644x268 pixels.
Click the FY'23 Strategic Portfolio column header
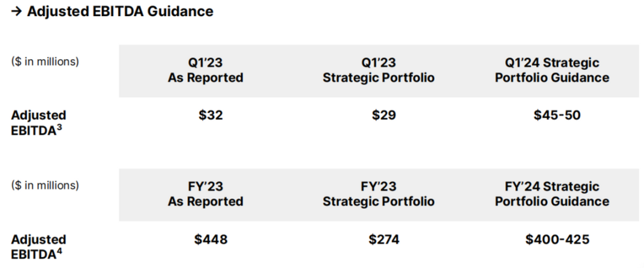click(x=378, y=194)
